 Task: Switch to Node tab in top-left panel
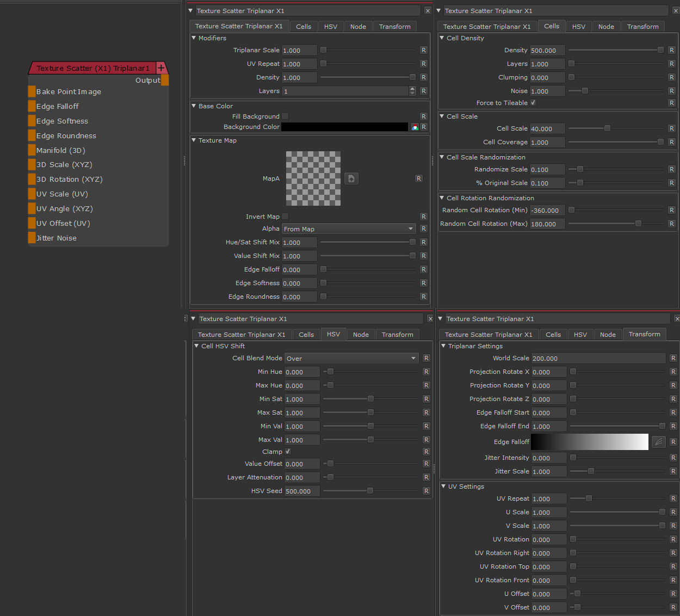coord(358,27)
